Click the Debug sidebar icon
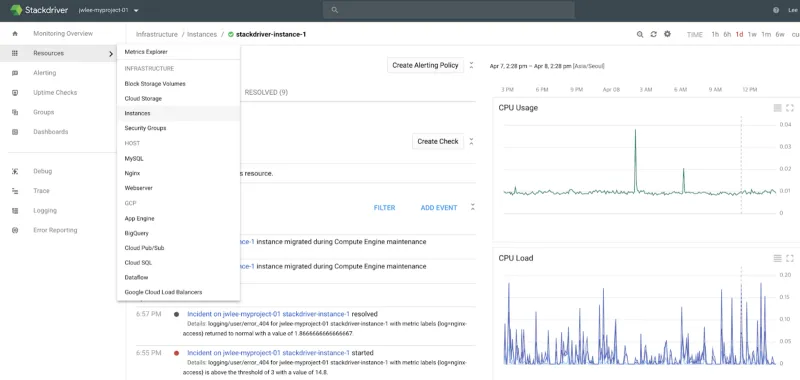The height and width of the screenshot is (380, 800). tap(15, 171)
